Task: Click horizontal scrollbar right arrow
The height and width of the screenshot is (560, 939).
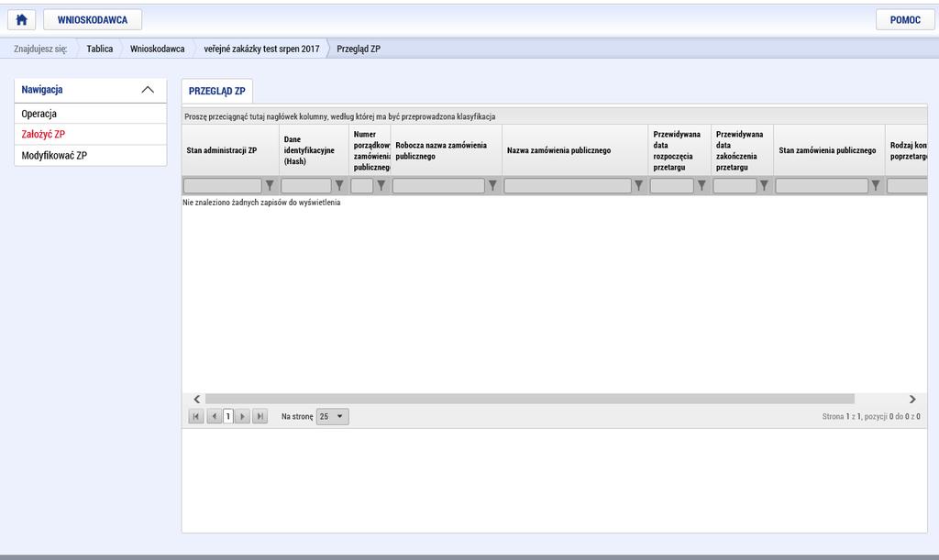Action: (x=912, y=399)
